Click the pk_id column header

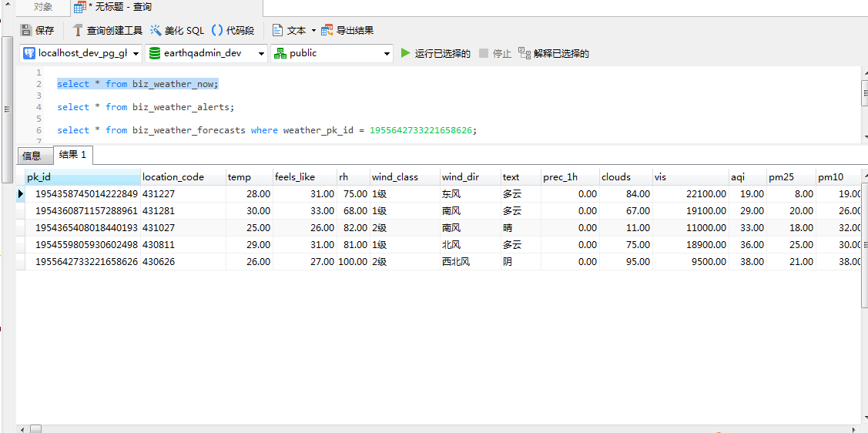[82, 177]
